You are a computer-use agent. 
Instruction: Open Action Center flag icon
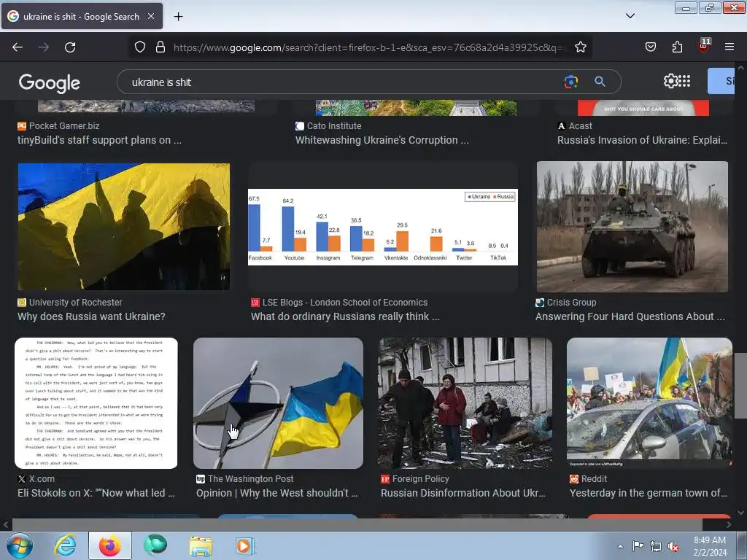tap(638, 546)
